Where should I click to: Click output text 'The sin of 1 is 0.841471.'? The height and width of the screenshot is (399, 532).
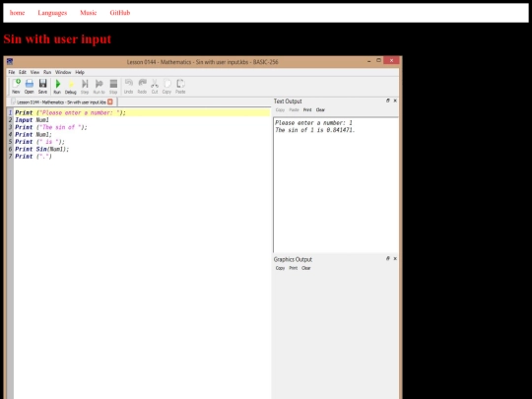click(x=315, y=130)
